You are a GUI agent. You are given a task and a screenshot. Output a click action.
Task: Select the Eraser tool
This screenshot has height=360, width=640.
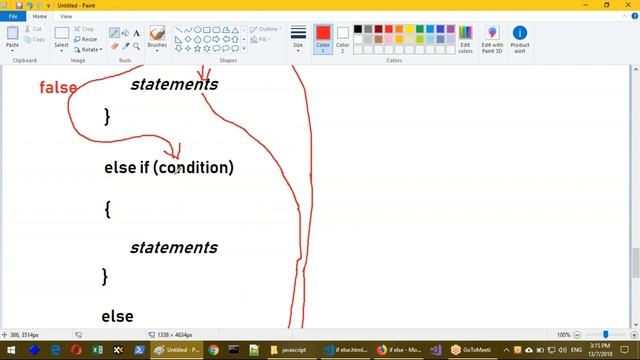115,46
